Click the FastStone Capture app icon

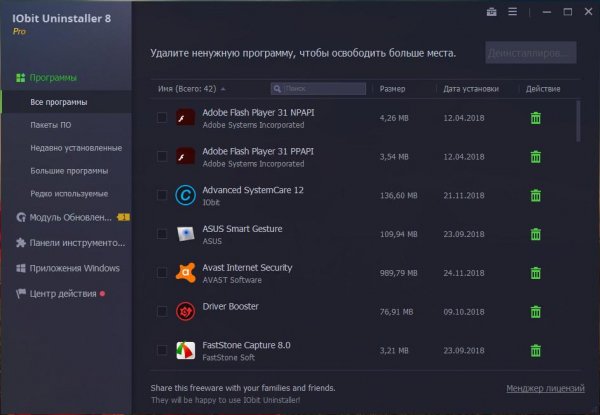(x=186, y=350)
